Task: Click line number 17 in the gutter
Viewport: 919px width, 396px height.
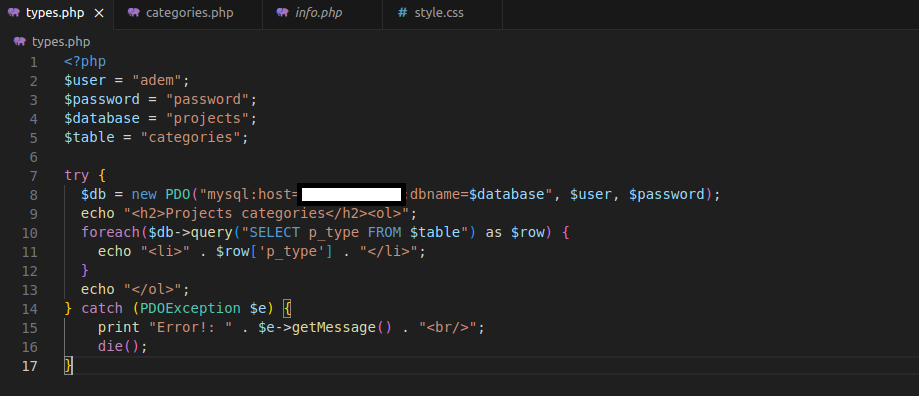Action: coord(29,366)
